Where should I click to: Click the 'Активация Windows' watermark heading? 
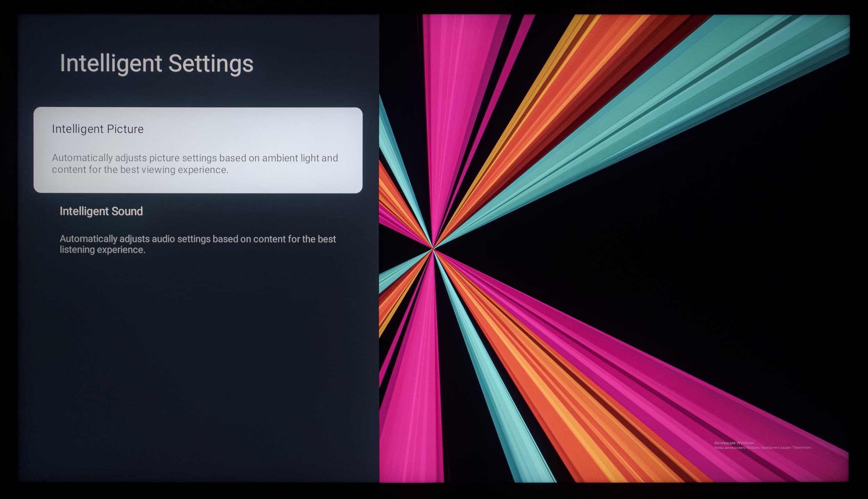coord(734,443)
